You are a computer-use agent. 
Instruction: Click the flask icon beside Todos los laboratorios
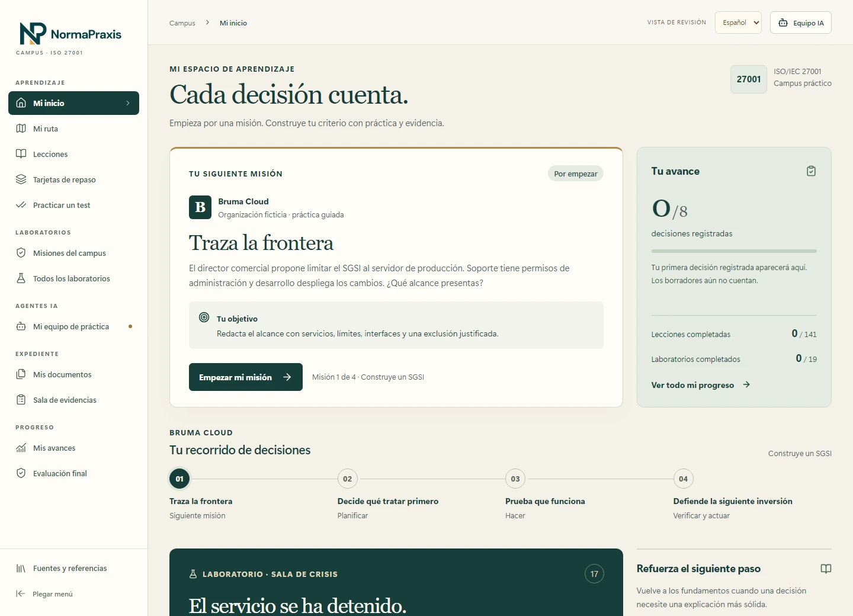(x=21, y=278)
